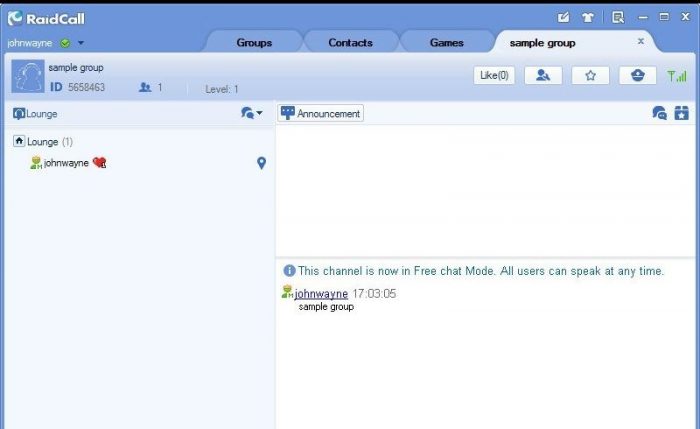Open the johnwayne link in chat message

coord(321,294)
